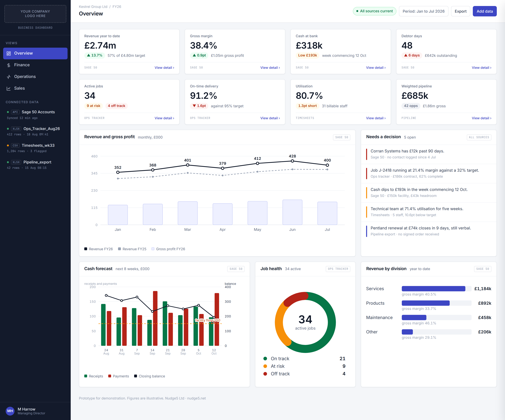Click the red 6 days debtor badge

coord(412,55)
